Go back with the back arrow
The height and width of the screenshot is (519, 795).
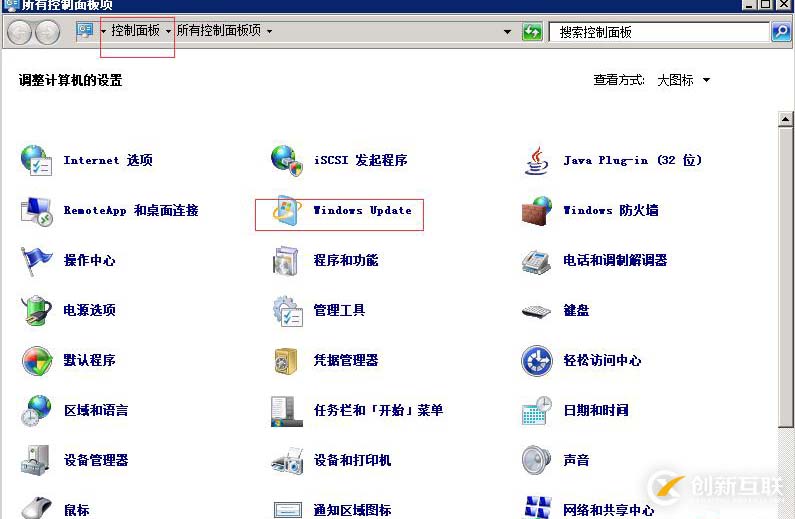click(20, 32)
